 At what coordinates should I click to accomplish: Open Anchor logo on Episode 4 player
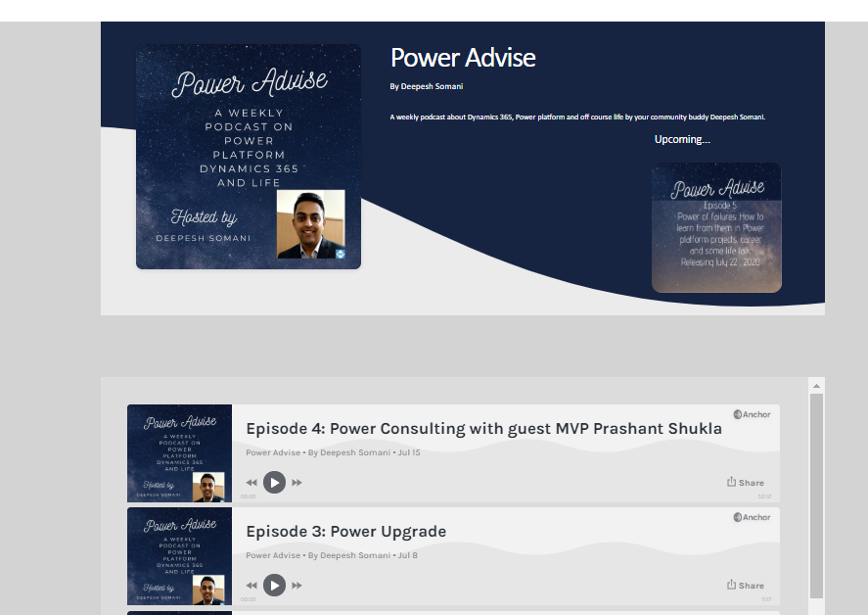[x=752, y=414]
